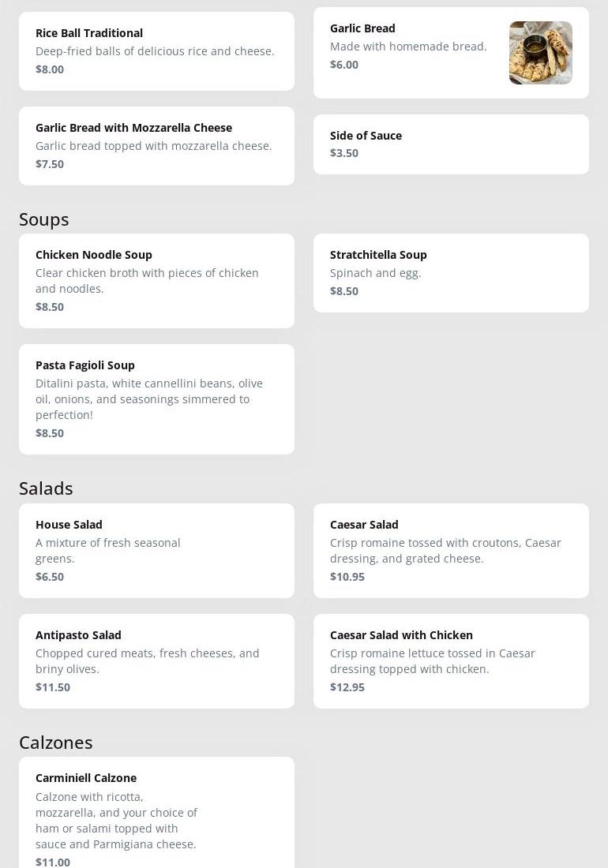Click the Calzones section heading

[x=56, y=743]
